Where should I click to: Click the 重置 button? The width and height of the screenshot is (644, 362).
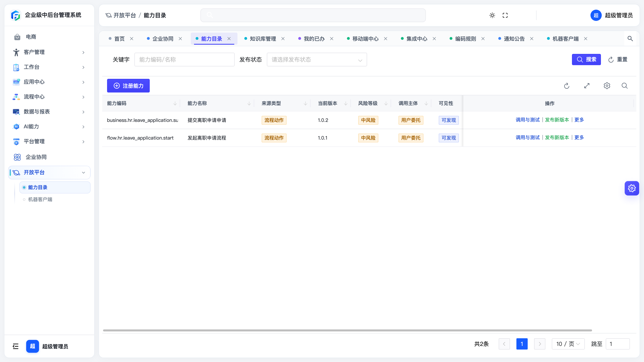(x=618, y=60)
